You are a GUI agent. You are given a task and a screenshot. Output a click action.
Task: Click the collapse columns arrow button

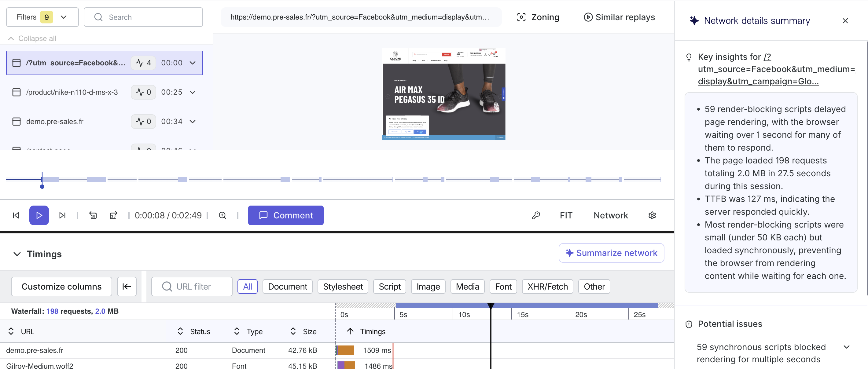tap(127, 287)
